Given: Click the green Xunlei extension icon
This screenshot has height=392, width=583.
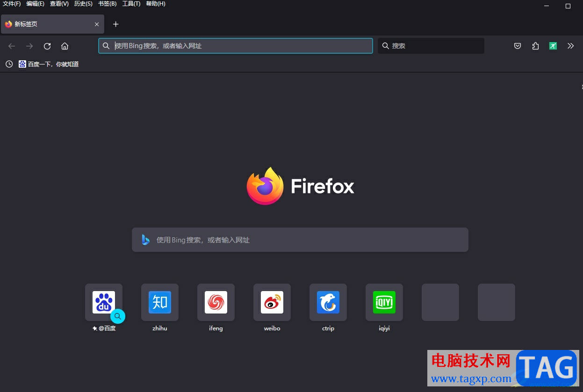Looking at the screenshot, I should [553, 46].
